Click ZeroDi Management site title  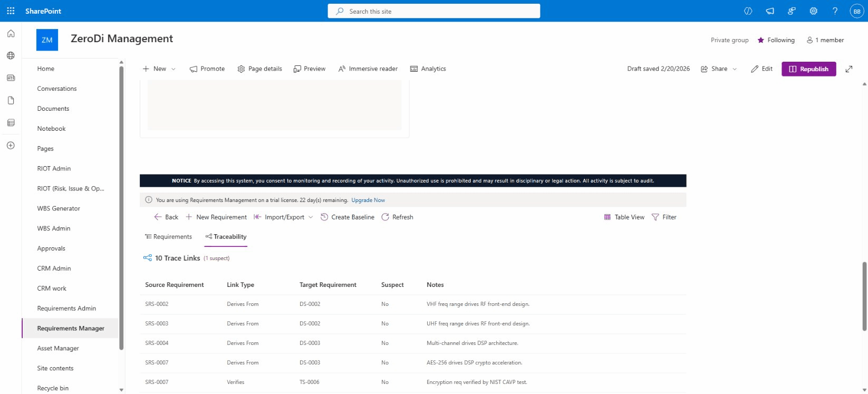point(122,39)
